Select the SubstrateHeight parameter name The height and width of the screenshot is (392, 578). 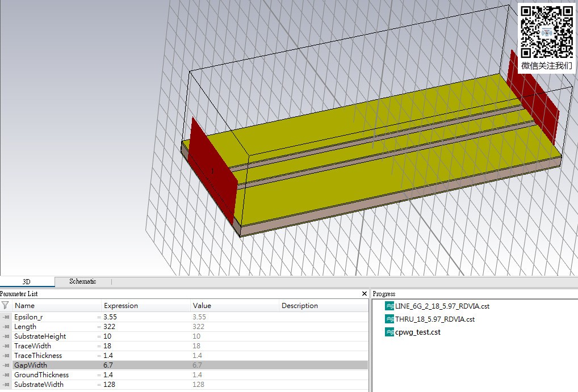pos(40,336)
